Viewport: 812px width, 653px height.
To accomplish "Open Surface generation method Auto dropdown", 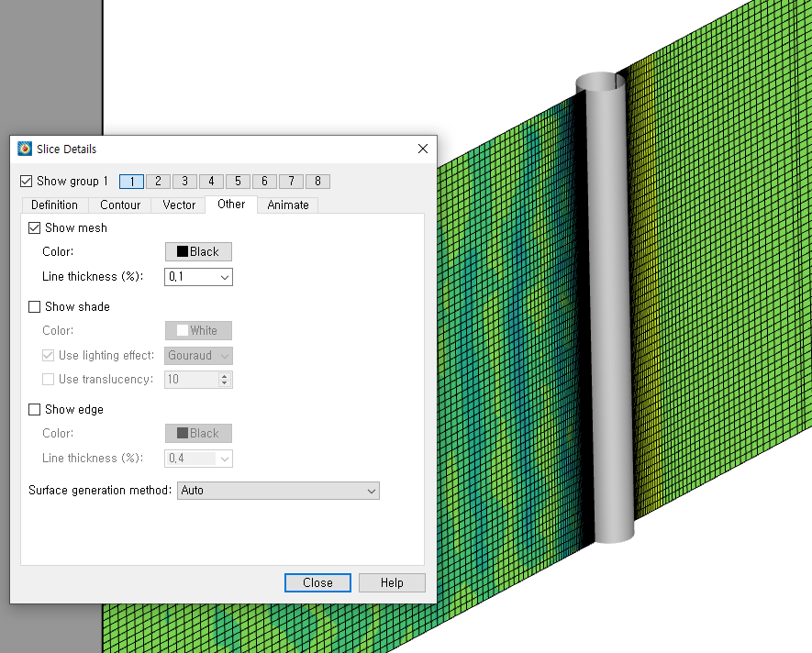I will 278,491.
